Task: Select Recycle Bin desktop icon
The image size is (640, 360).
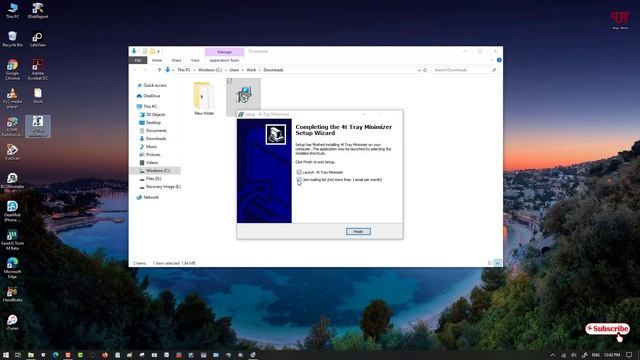Action: pyautogui.click(x=12, y=39)
